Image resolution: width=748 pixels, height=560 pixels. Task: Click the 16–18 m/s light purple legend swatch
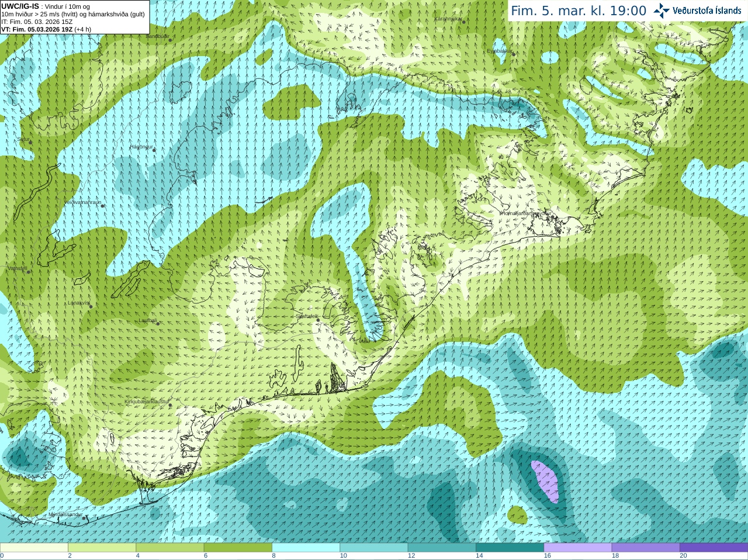578,548
